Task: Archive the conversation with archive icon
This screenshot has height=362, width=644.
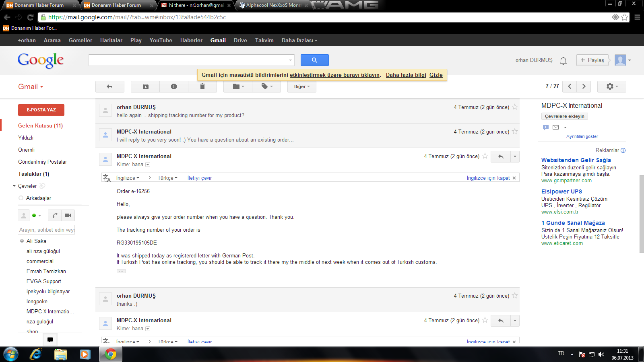Action: point(145,86)
